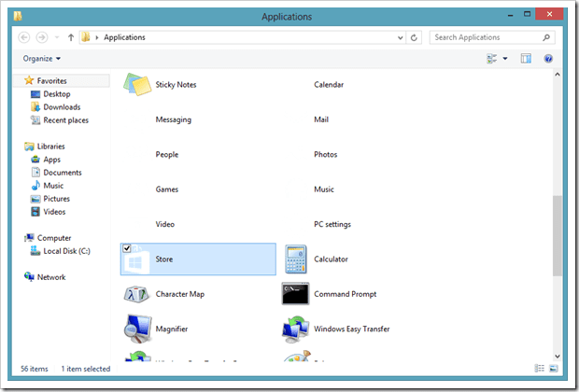Minimize the Applications window
This screenshot has height=392, width=579.
click(x=510, y=15)
